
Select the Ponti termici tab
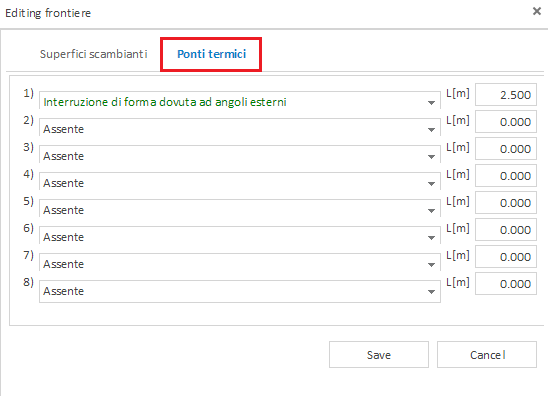pyautogui.click(x=211, y=54)
